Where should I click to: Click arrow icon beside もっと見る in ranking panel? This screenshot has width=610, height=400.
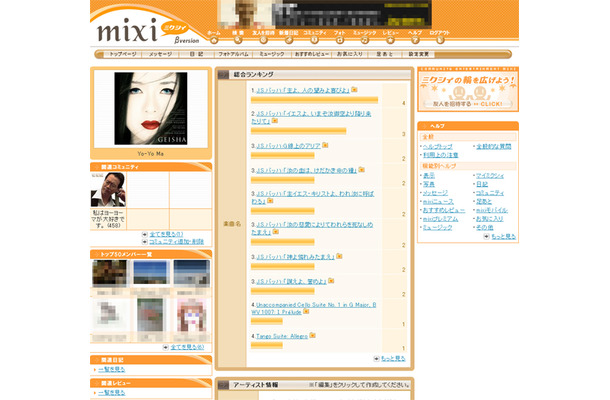pyautogui.click(x=376, y=358)
